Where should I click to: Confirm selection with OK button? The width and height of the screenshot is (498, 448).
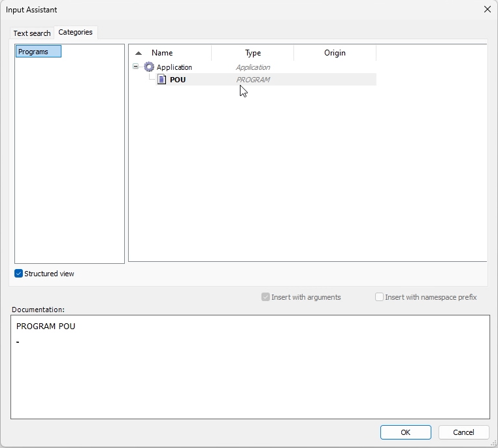pyautogui.click(x=406, y=432)
